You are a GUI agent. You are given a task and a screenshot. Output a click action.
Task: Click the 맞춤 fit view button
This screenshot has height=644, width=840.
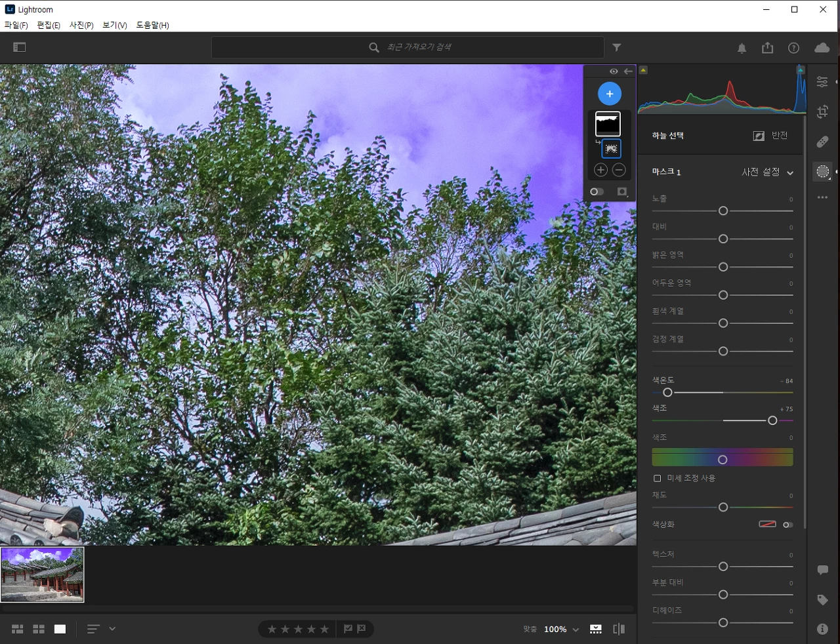coord(530,629)
